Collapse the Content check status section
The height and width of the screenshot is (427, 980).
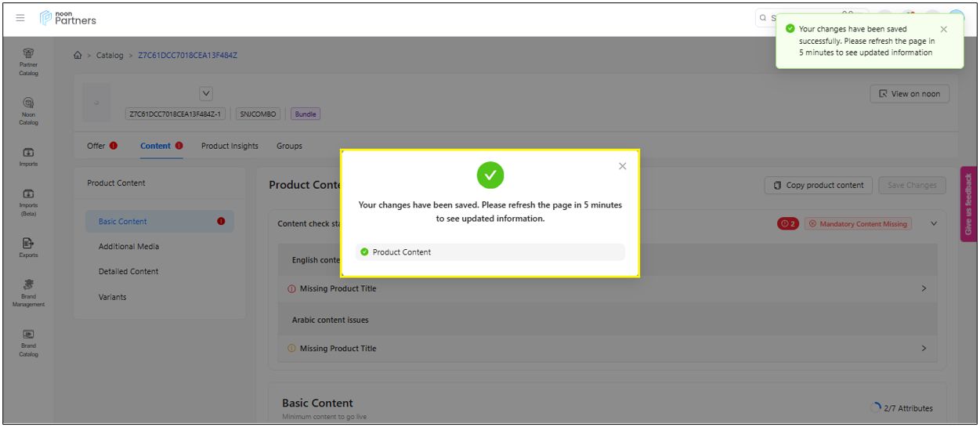934,224
